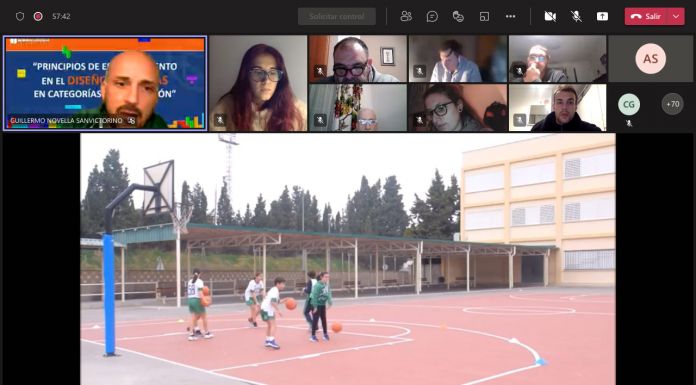696x385 pixels.
Task: Select the red-haired woman's video tile
Action: (258, 83)
